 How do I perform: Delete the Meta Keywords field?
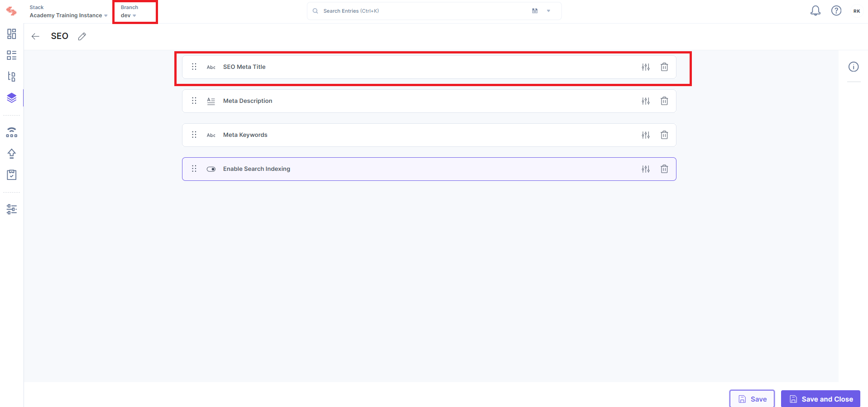click(x=664, y=135)
